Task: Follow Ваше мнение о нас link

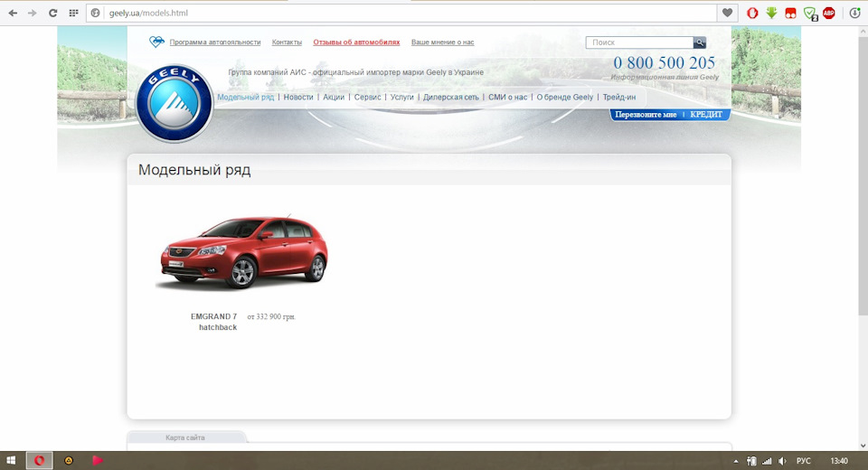Action: click(x=442, y=42)
